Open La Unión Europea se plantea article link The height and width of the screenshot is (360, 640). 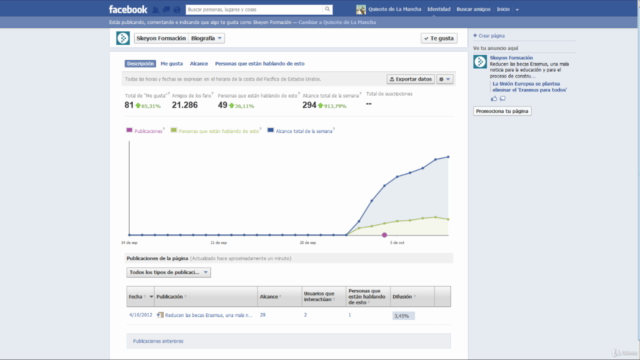tap(529, 87)
